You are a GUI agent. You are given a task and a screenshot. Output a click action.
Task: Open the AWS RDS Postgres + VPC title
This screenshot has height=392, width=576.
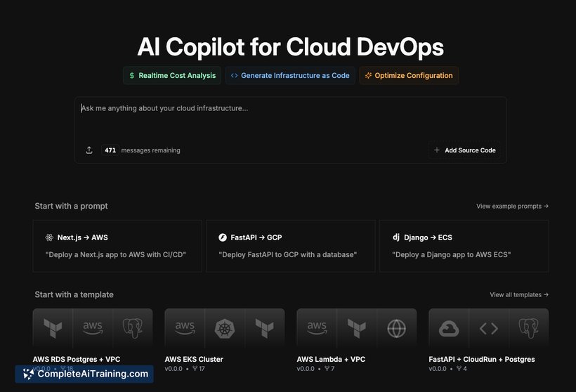[x=77, y=359]
